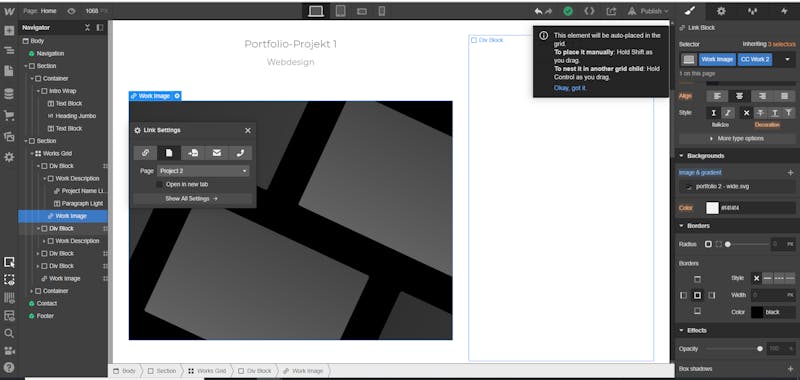Pin the Navigator panel
The height and width of the screenshot is (380, 800).
click(x=99, y=28)
